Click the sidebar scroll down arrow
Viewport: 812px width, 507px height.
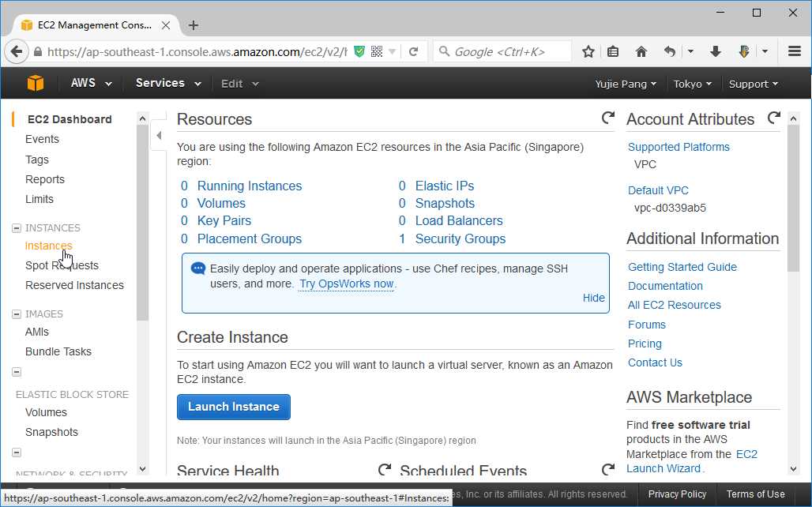point(143,469)
